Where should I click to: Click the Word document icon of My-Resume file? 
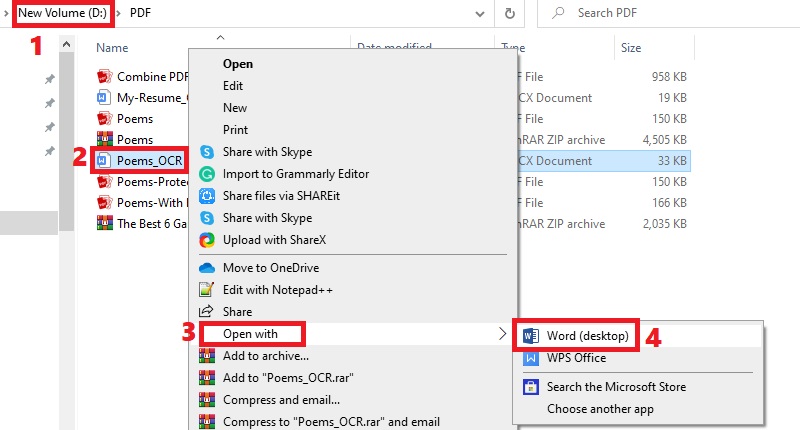click(104, 97)
